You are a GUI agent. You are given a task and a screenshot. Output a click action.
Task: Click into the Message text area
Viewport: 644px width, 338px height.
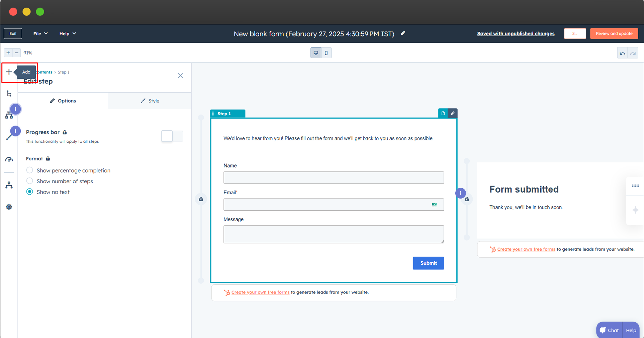[x=334, y=234]
